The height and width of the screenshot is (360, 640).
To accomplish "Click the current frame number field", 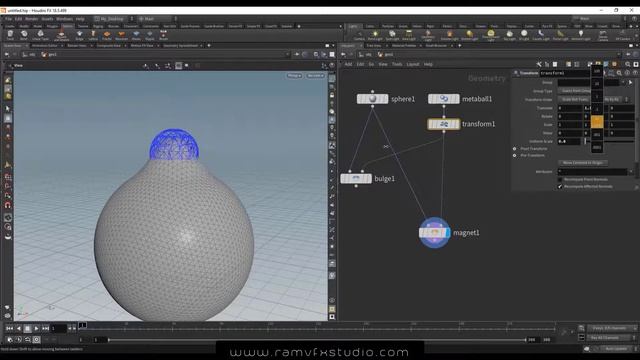I will coord(59,328).
